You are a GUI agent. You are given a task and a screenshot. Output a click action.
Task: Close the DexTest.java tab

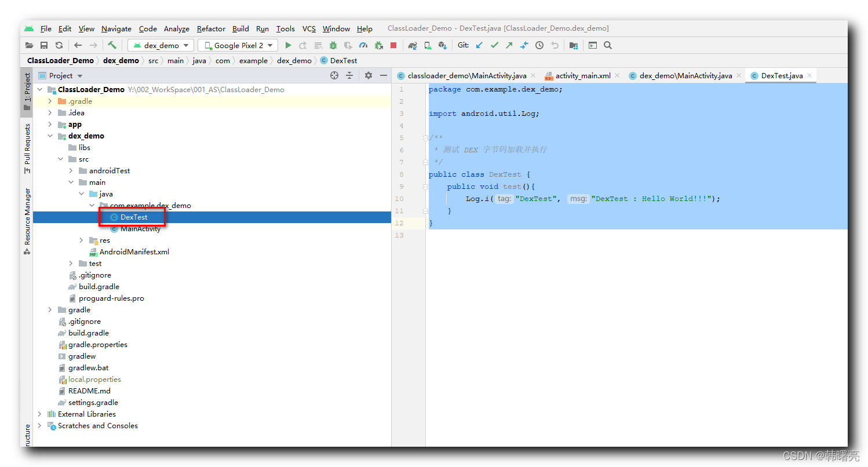click(x=809, y=75)
